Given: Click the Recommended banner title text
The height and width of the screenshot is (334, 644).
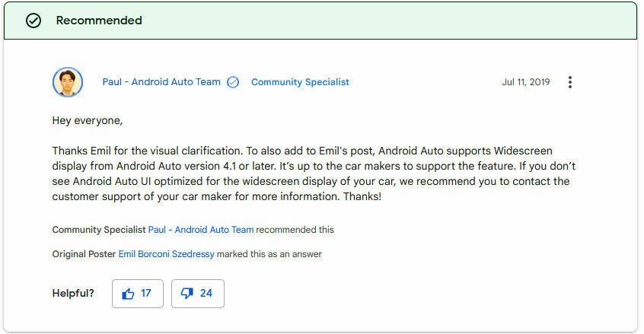Looking at the screenshot, I should (x=99, y=21).
